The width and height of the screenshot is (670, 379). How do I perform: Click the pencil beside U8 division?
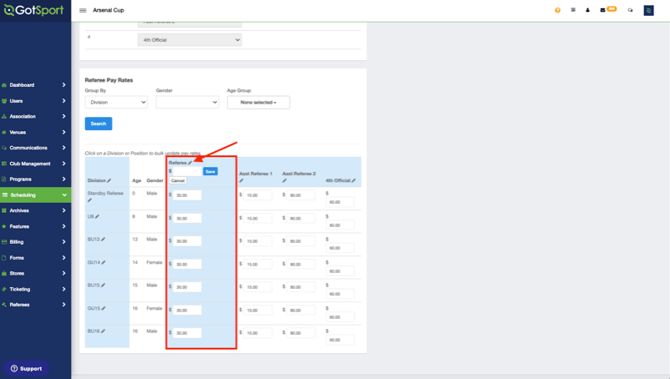pyautogui.click(x=97, y=217)
